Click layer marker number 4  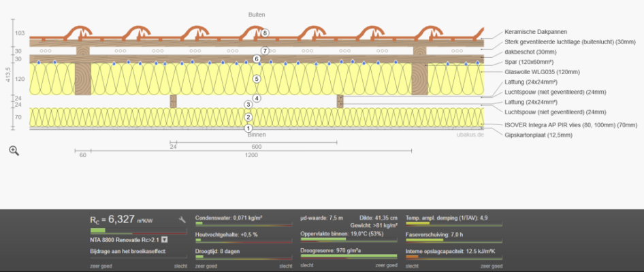257,98
